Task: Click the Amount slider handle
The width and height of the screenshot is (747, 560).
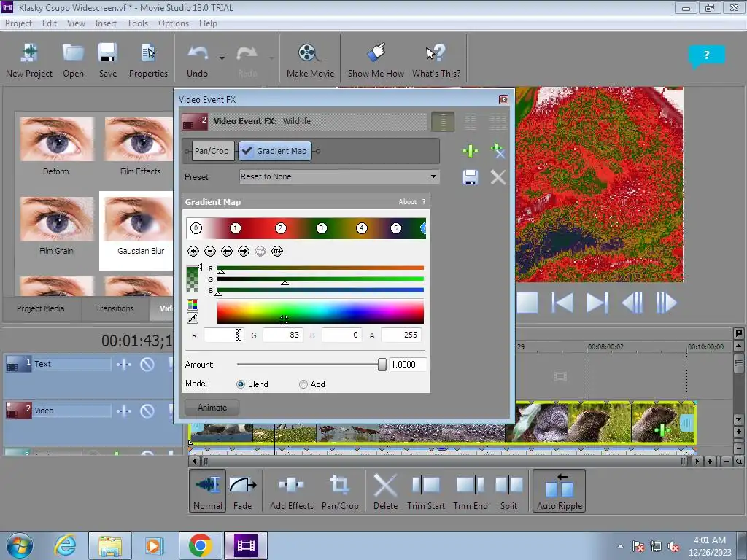Action: [382, 365]
